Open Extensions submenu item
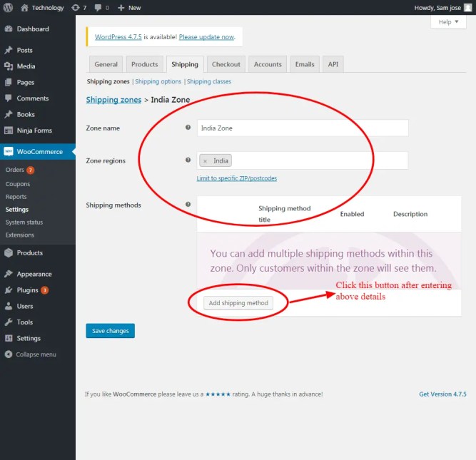This screenshot has height=460, width=476. [x=20, y=235]
